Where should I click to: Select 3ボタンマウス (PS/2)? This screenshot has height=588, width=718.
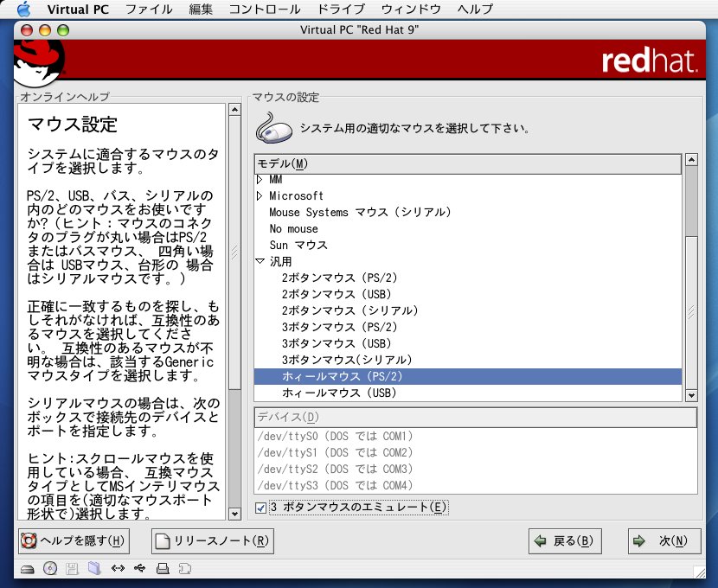tap(467, 327)
